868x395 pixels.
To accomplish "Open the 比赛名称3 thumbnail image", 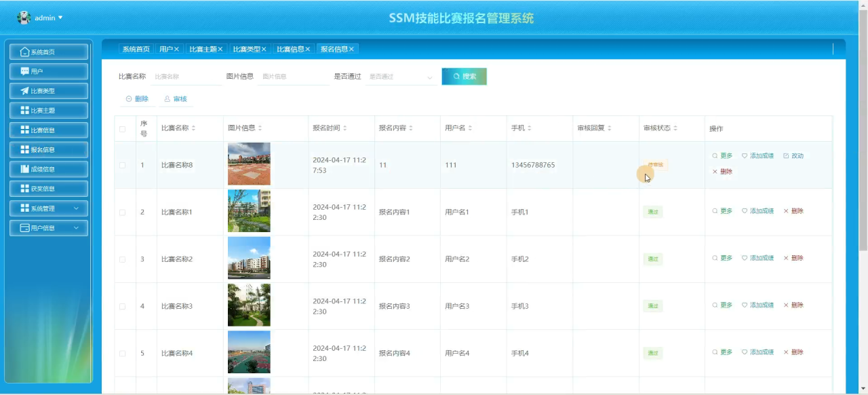I will (249, 305).
